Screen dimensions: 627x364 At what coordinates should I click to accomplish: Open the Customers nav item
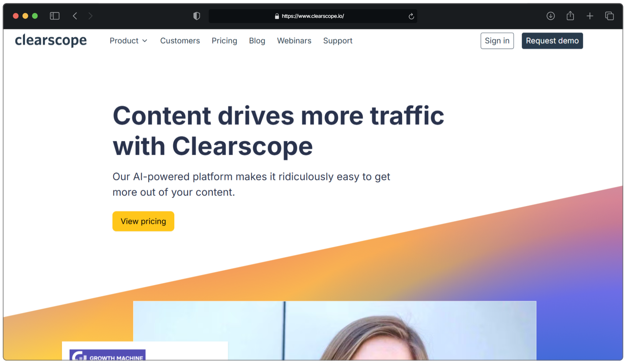pyautogui.click(x=180, y=41)
